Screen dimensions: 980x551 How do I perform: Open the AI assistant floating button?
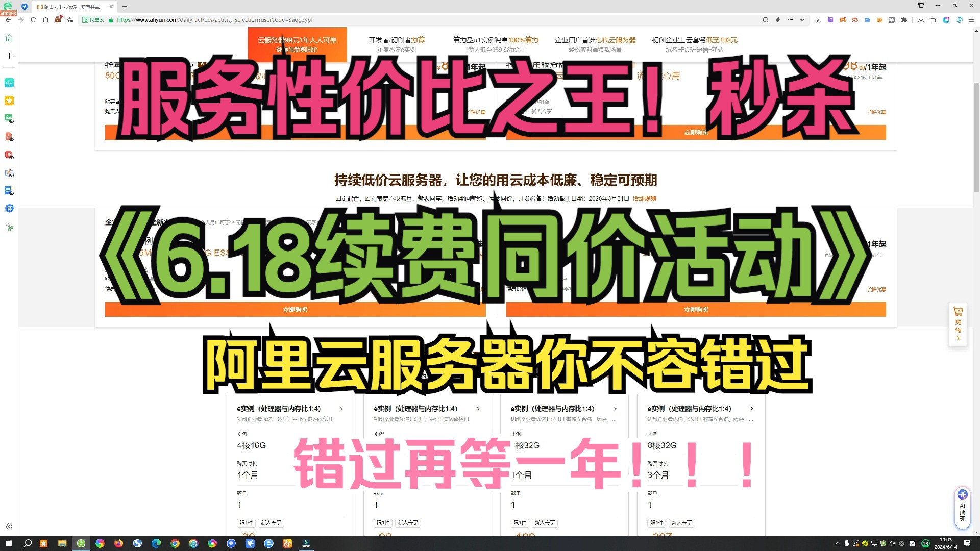coord(962,507)
